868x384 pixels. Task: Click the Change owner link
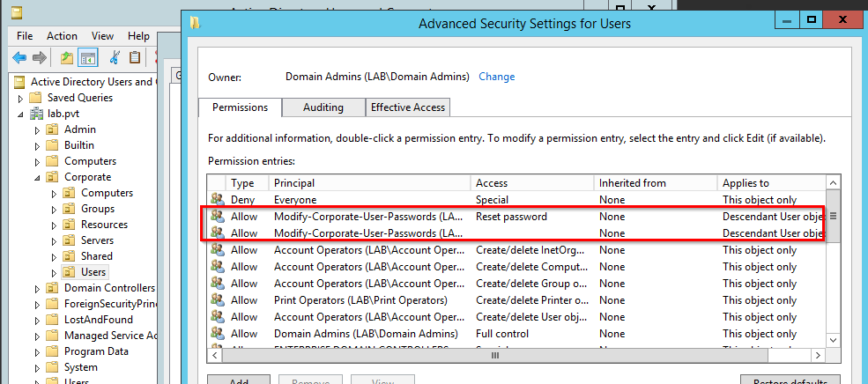click(496, 77)
